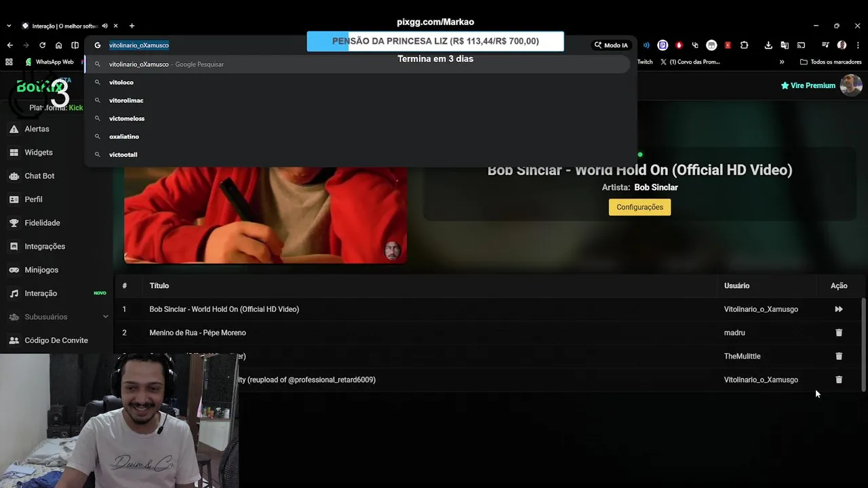Click the Vire Premium link
Viewport: 868px width, 488px height.
(x=808, y=85)
